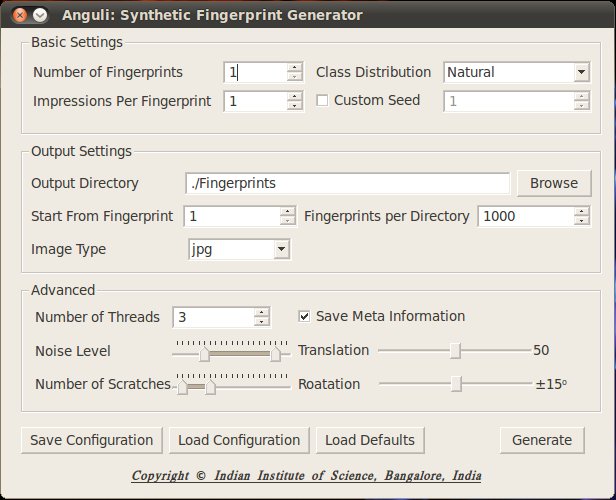Screen dimensions: 616x500
Task: Enable the Custom Seed checkbox
Action: click(322, 100)
